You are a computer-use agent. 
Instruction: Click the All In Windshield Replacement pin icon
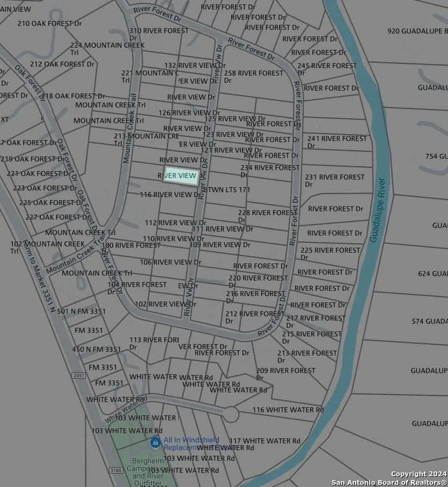coord(155,443)
